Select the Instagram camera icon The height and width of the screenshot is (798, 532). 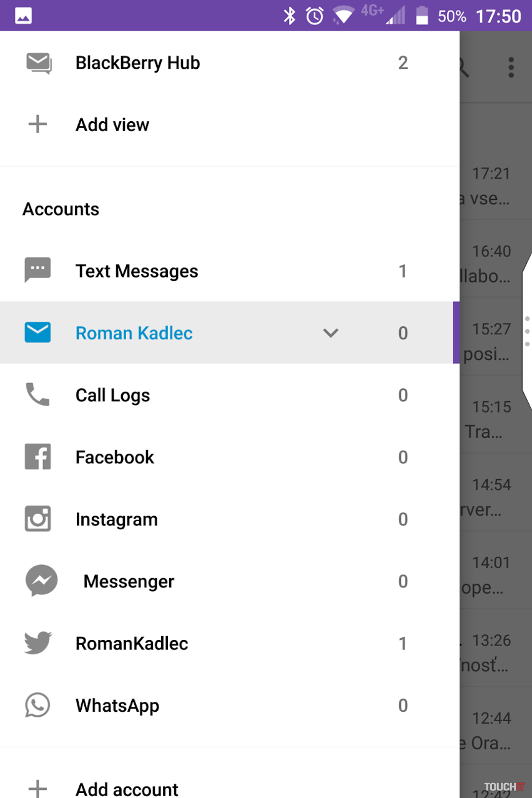37,519
